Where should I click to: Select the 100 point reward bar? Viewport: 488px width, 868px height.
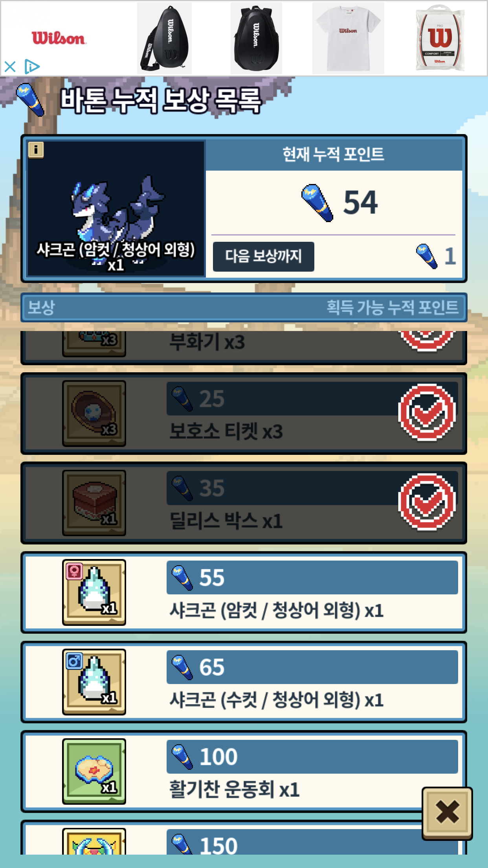[x=312, y=757]
